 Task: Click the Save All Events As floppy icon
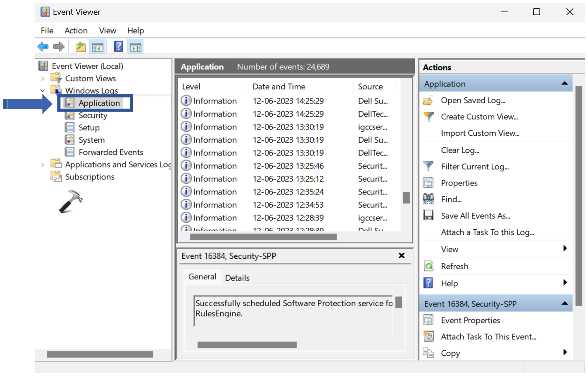(428, 215)
